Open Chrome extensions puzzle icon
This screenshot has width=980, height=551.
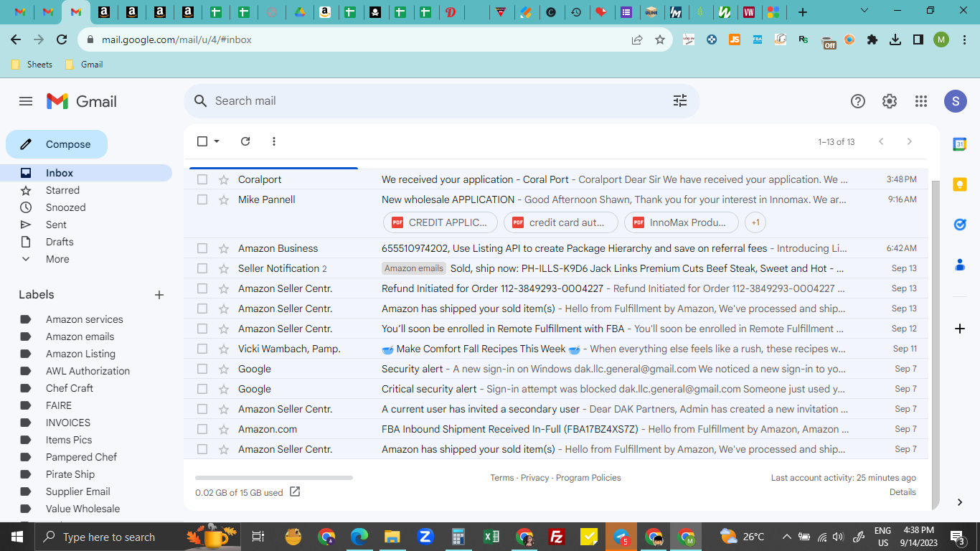(872, 40)
